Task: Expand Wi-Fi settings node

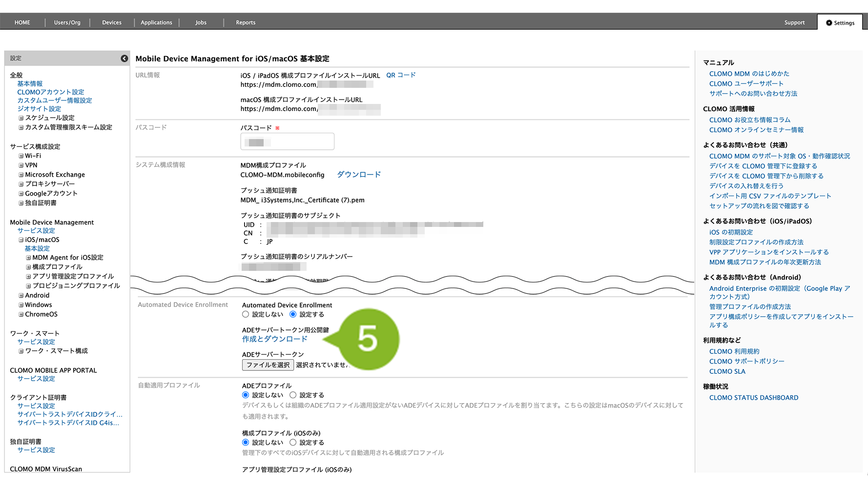Action: pos(21,156)
